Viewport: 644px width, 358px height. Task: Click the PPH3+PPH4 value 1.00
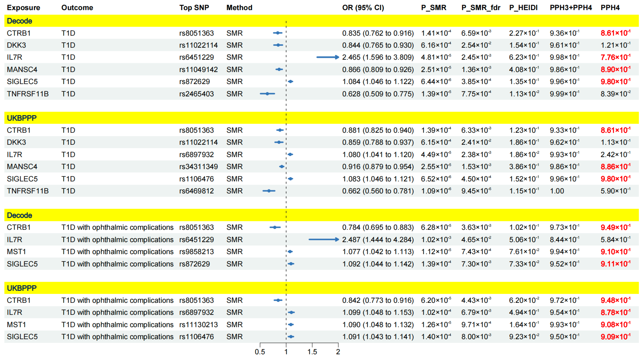tap(557, 191)
